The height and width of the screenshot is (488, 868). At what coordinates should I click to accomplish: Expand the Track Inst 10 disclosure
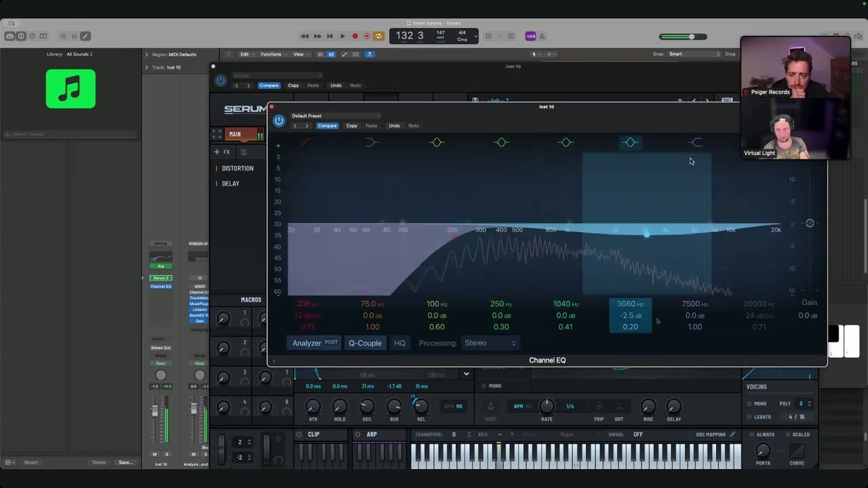click(x=146, y=67)
